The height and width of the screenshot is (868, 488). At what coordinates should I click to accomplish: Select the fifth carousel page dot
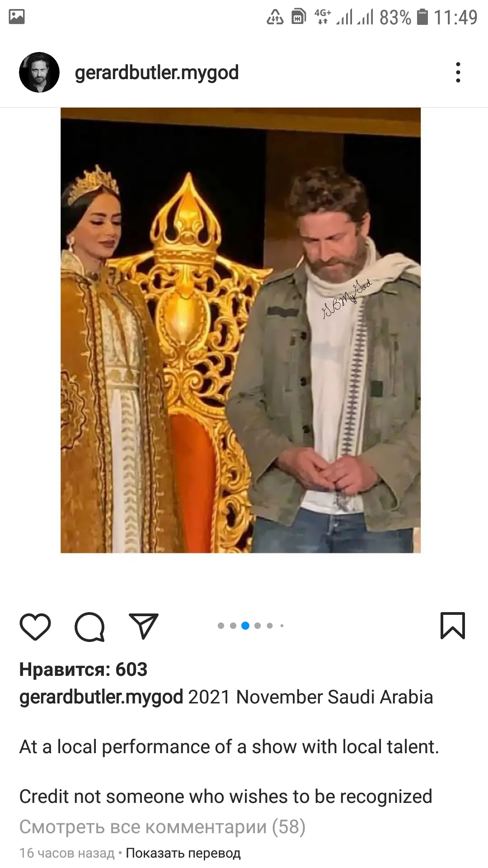pyautogui.click(x=270, y=626)
